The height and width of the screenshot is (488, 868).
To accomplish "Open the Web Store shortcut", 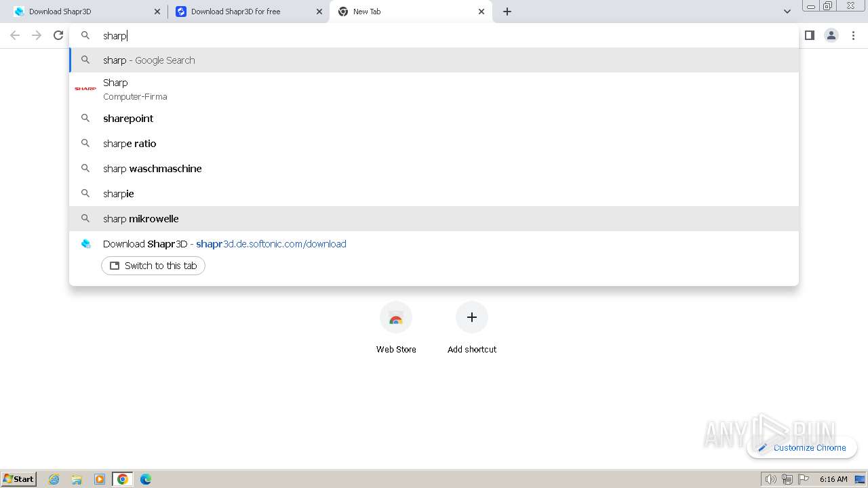I will pyautogui.click(x=396, y=328).
